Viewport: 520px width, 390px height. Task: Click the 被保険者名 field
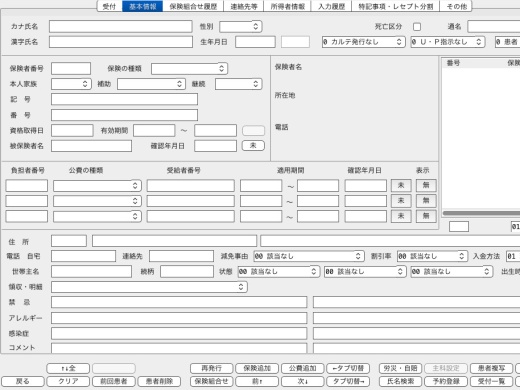click(x=91, y=146)
